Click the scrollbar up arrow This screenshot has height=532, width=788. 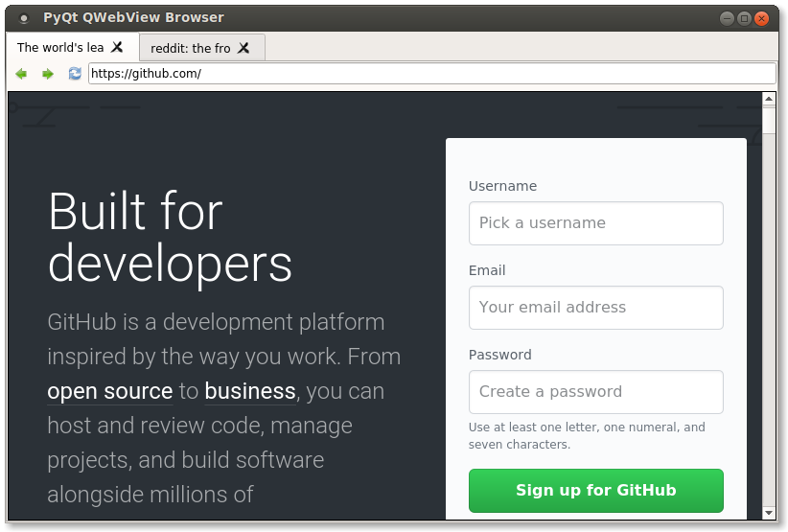point(769,99)
